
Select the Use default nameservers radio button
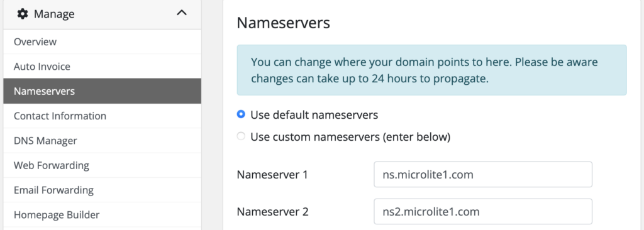coord(241,114)
